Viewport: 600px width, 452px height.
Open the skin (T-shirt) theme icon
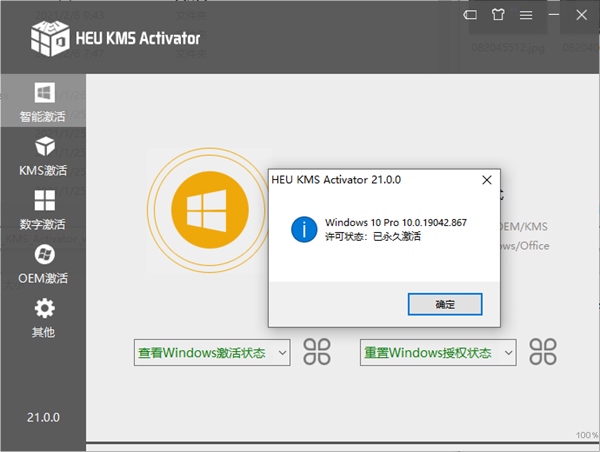(499, 15)
